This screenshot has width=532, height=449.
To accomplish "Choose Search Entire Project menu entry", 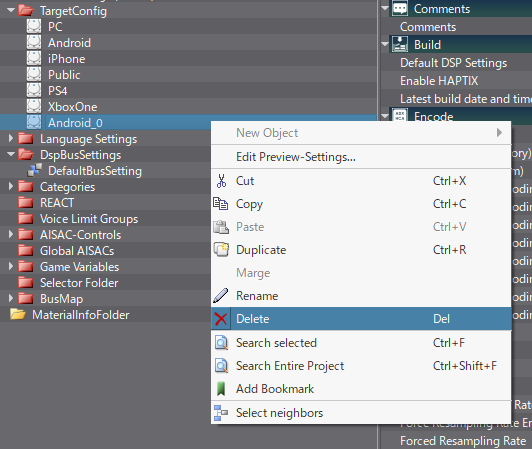I will pos(361,366).
